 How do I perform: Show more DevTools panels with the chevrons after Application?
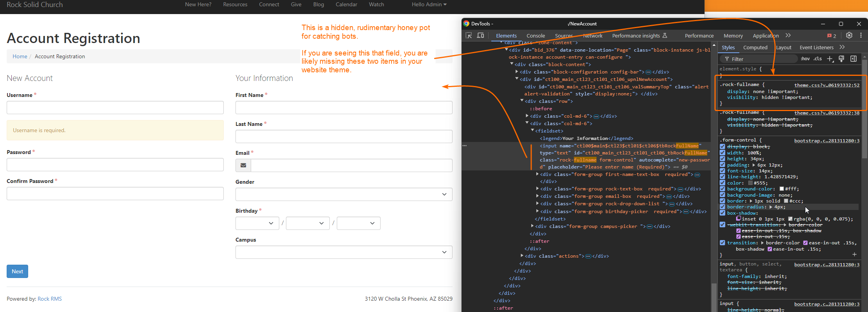pyautogui.click(x=788, y=36)
